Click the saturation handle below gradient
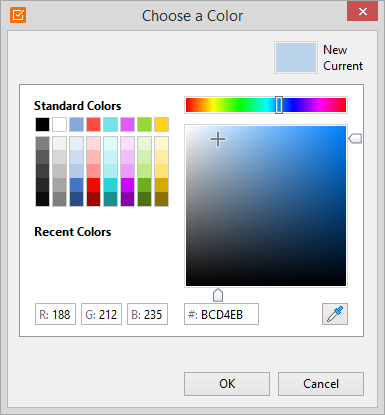This screenshot has height=415, width=385. point(218,295)
